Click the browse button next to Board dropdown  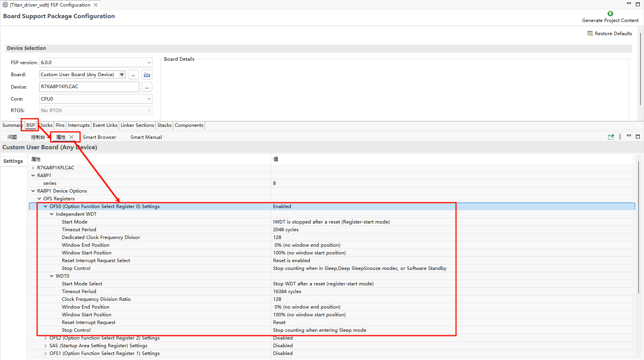(133, 75)
